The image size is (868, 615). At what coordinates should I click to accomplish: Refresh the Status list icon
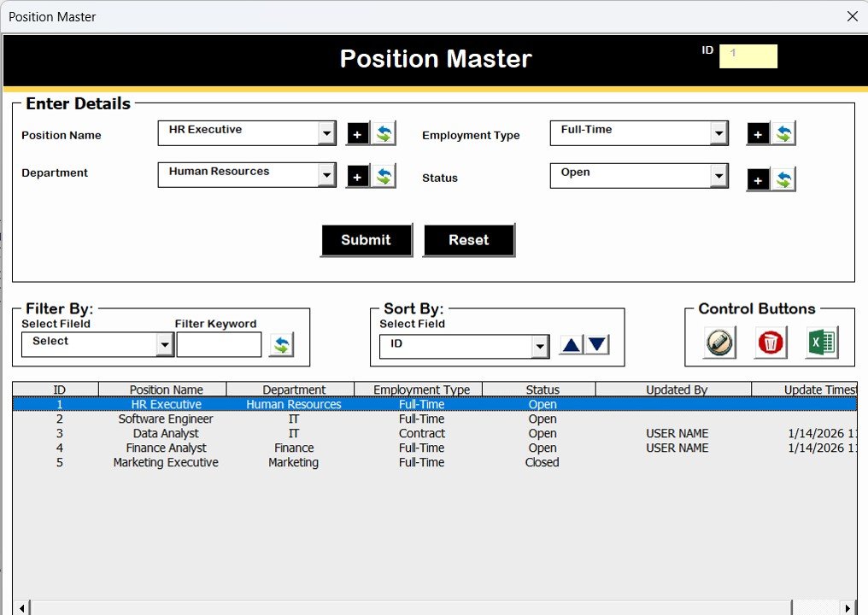pos(782,179)
